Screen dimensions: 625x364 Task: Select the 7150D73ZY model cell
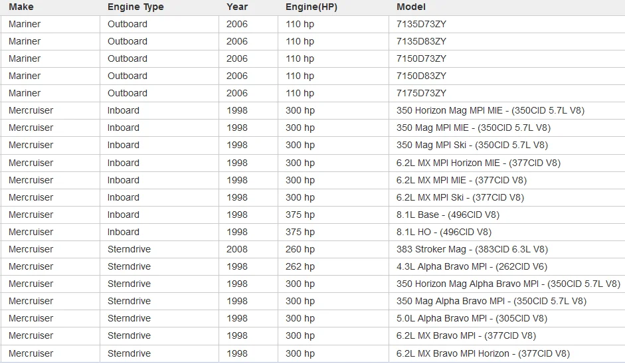[421, 58]
